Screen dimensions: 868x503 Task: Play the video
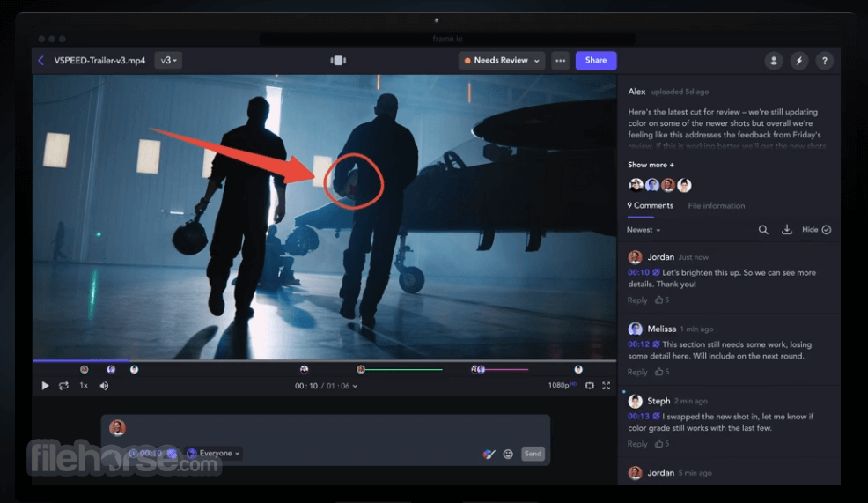pos(45,386)
